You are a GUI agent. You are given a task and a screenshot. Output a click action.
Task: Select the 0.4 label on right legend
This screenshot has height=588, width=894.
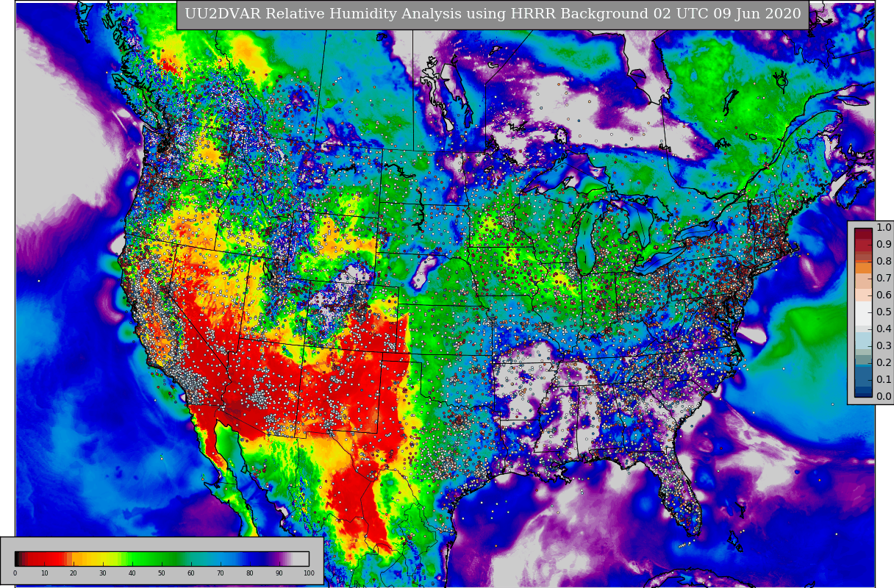883,329
